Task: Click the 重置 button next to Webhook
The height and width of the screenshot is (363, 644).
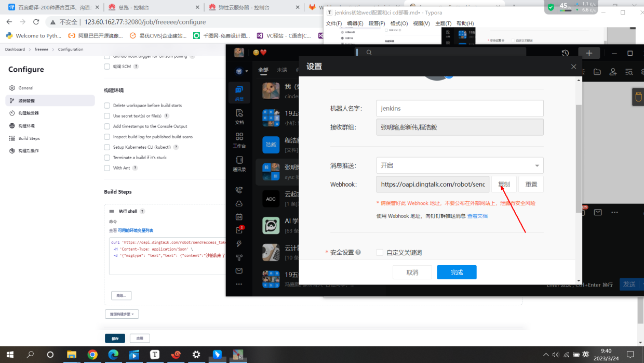Action: tap(531, 184)
